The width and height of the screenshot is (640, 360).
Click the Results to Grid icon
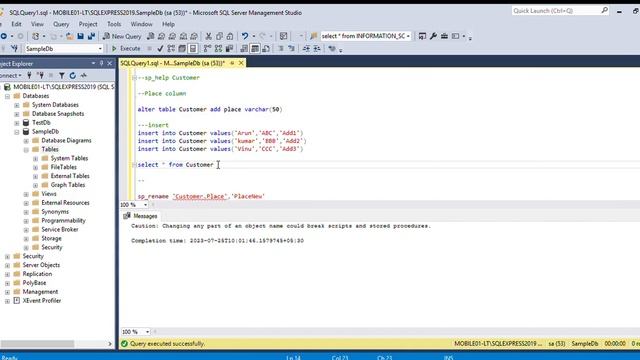coord(255,49)
